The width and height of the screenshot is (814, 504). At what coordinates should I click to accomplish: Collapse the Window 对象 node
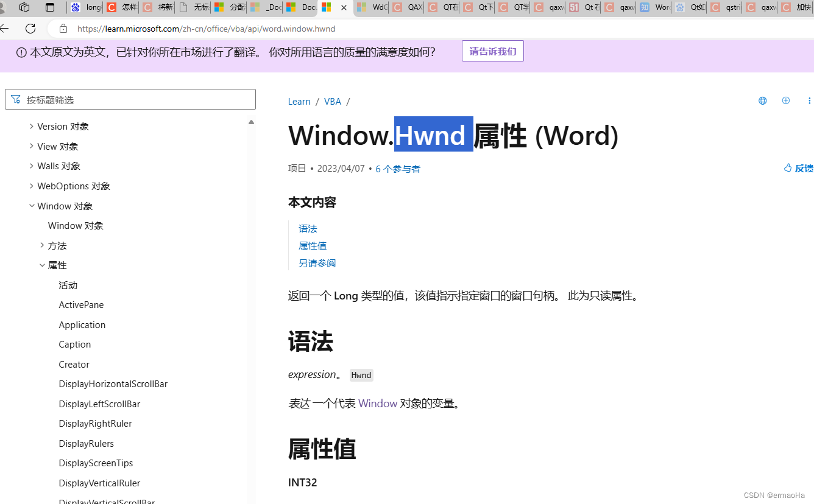click(x=32, y=206)
